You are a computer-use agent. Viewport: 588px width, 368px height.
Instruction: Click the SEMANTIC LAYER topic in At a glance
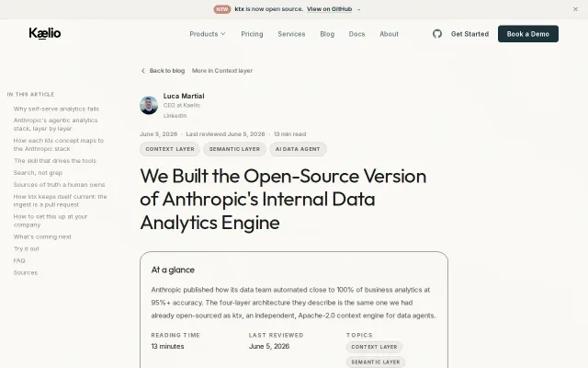pyautogui.click(x=376, y=362)
